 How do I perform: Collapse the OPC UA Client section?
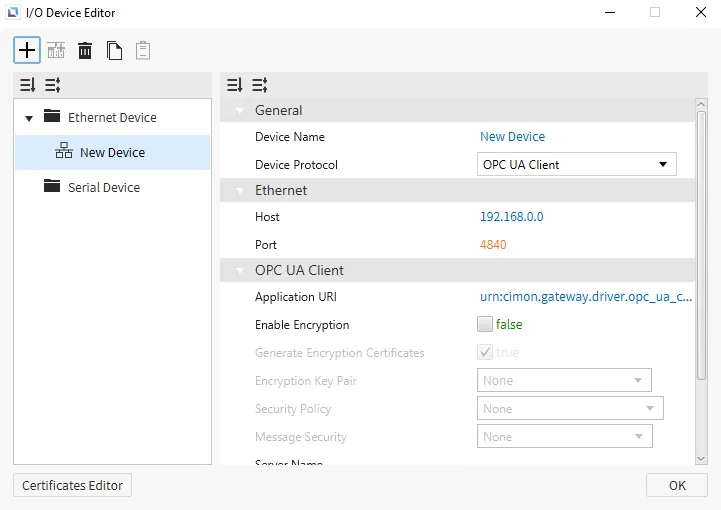(x=239, y=270)
